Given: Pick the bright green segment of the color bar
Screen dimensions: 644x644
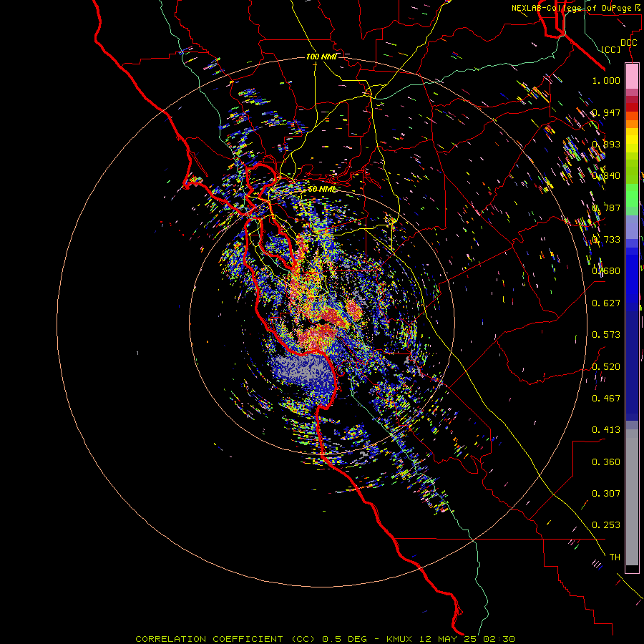Looking at the screenshot, I should click(x=632, y=195).
